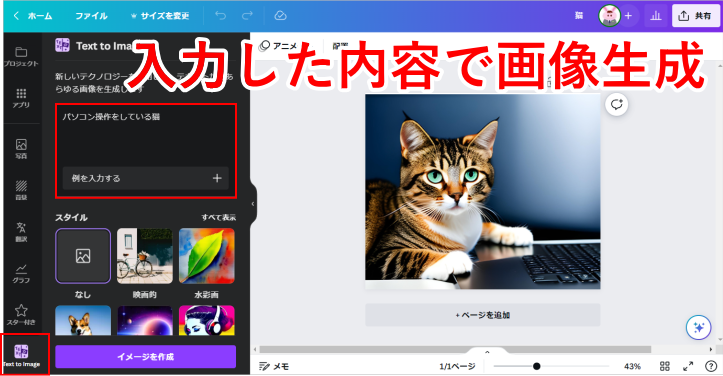Click すべて表示 to show all styles
Screen dimensions: 723x376
[219, 217]
